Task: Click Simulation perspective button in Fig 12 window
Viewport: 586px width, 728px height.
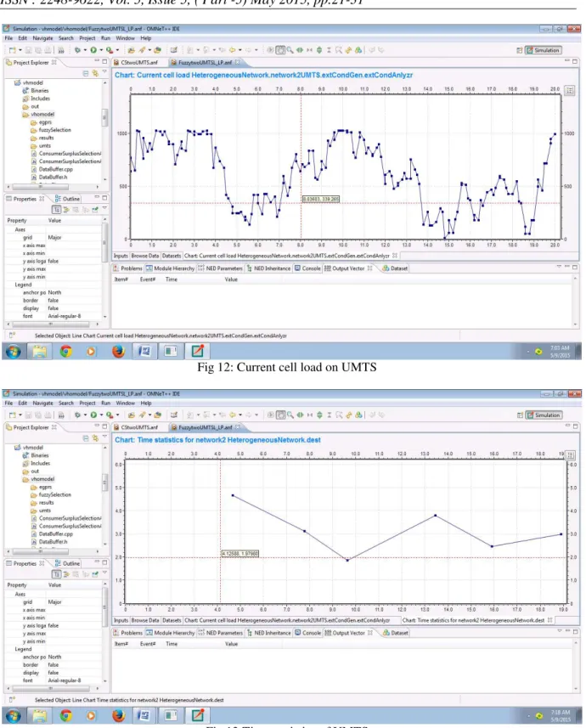Action: click(x=543, y=50)
